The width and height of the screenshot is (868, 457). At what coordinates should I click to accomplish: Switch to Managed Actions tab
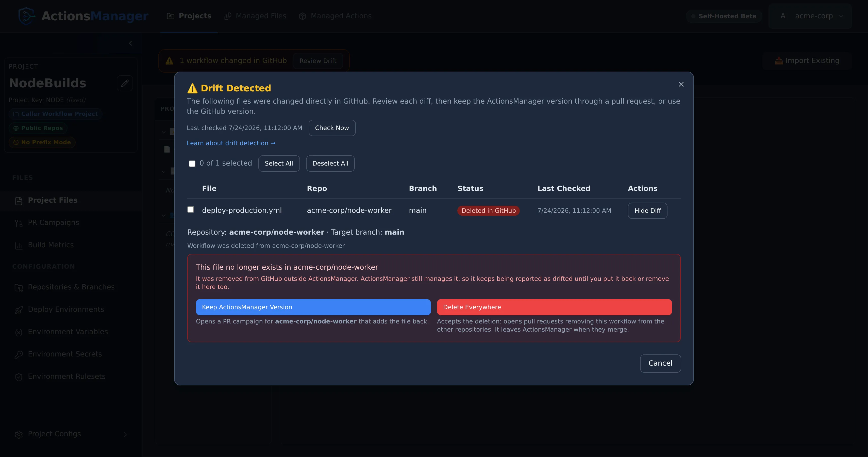[335, 16]
